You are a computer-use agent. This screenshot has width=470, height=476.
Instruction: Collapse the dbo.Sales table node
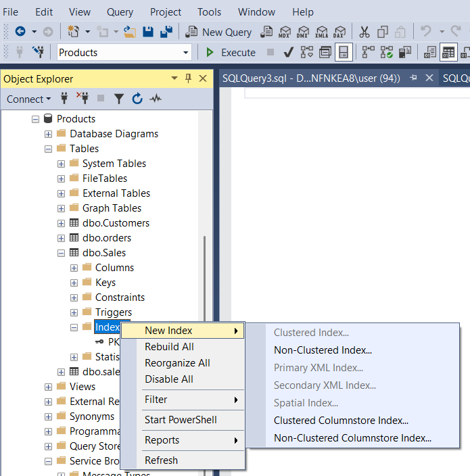[x=61, y=253]
